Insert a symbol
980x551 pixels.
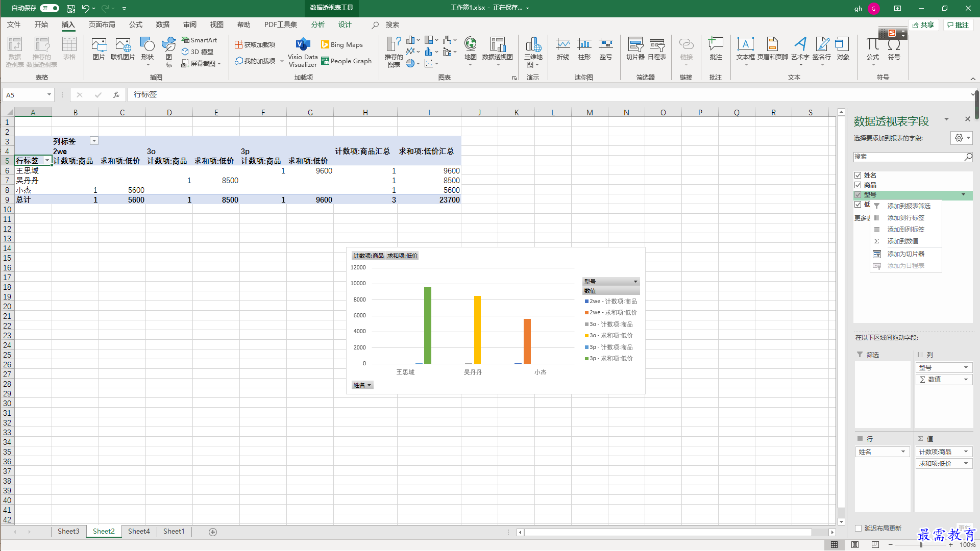[x=894, y=49]
